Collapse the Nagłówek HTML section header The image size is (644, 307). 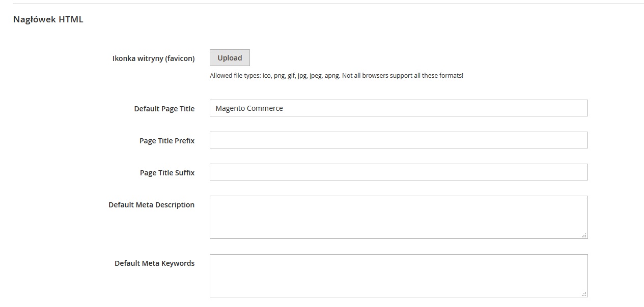pyautogui.click(x=48, y=20)
